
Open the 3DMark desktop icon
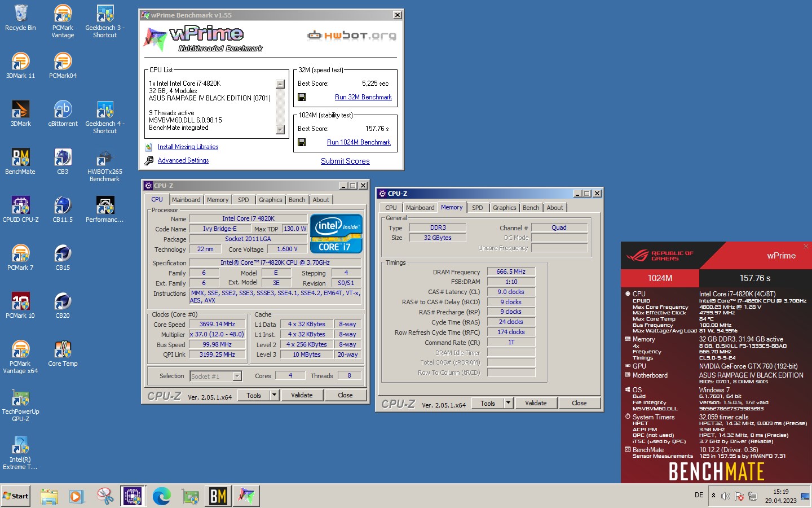20,113
